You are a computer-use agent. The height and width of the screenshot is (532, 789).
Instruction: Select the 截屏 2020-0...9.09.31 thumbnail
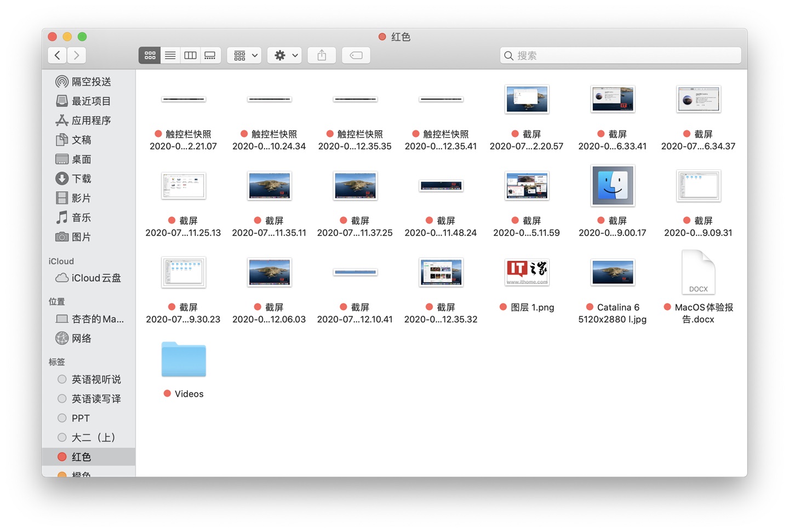tap(699, 186)
